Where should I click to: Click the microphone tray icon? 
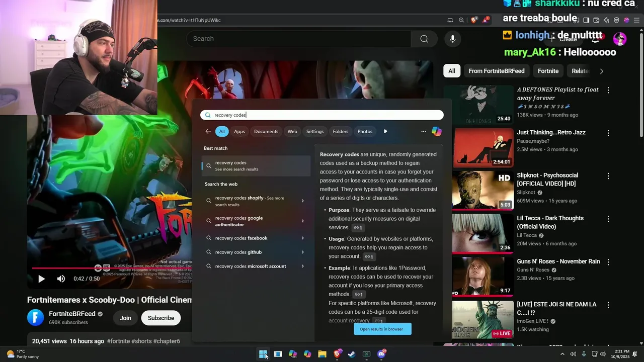click(x=584, y=354)
